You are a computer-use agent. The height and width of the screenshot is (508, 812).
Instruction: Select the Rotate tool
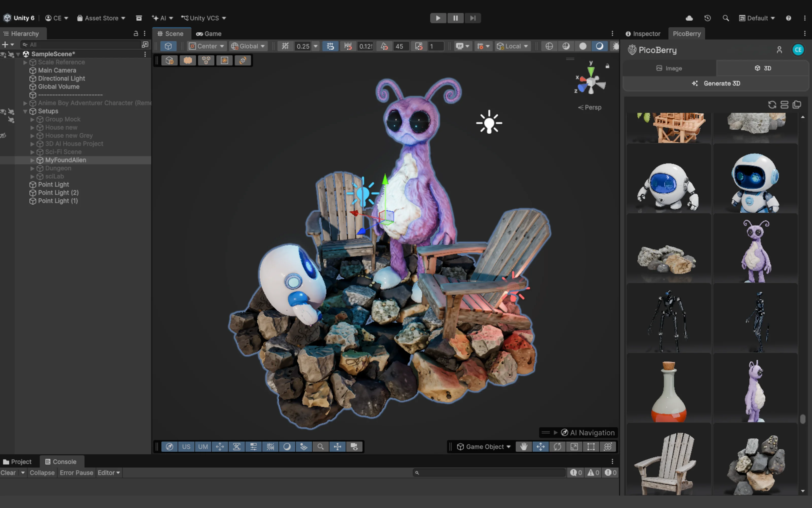[x=557, y=447]
